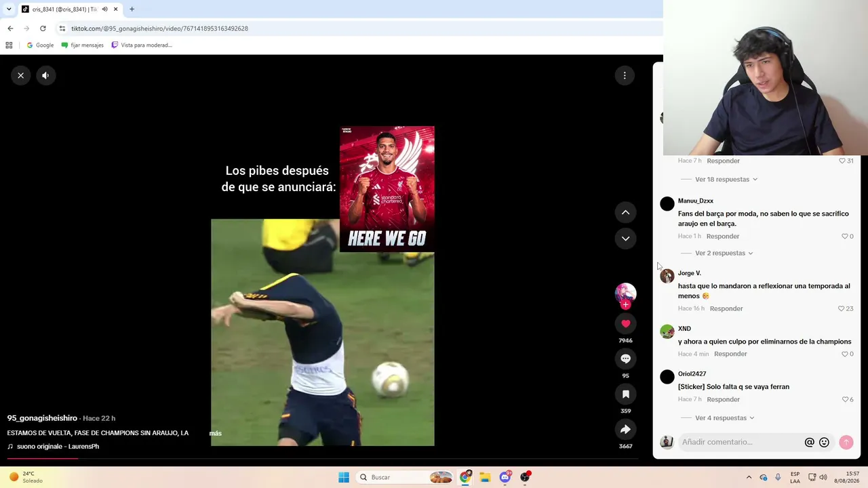Like Oriol2427's sticker comment
The image size is (868, 488).
pyautogui.click(x=845, y=400)
